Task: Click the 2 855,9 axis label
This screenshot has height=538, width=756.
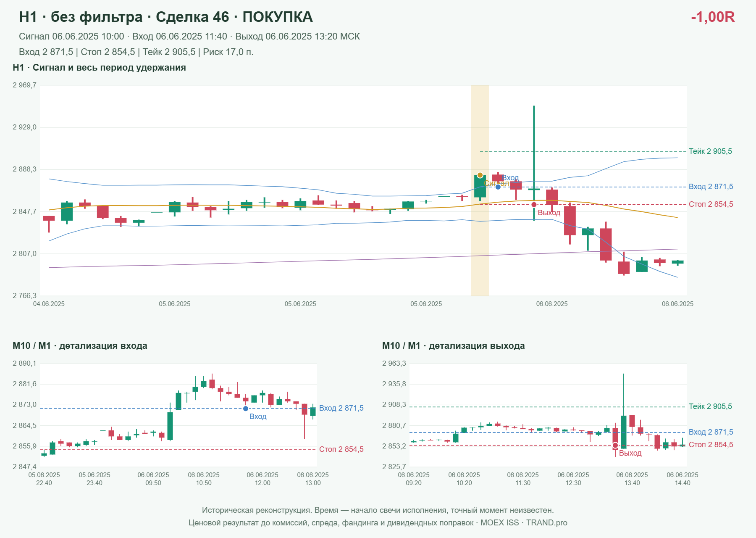Action: click(24, 446)
